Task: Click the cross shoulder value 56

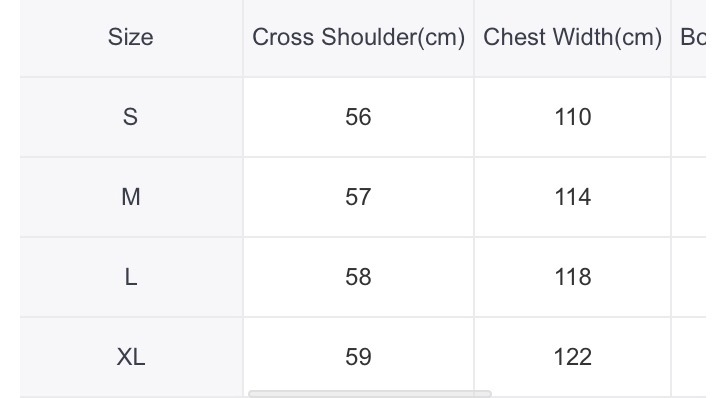Action: [x=358, y=117]
